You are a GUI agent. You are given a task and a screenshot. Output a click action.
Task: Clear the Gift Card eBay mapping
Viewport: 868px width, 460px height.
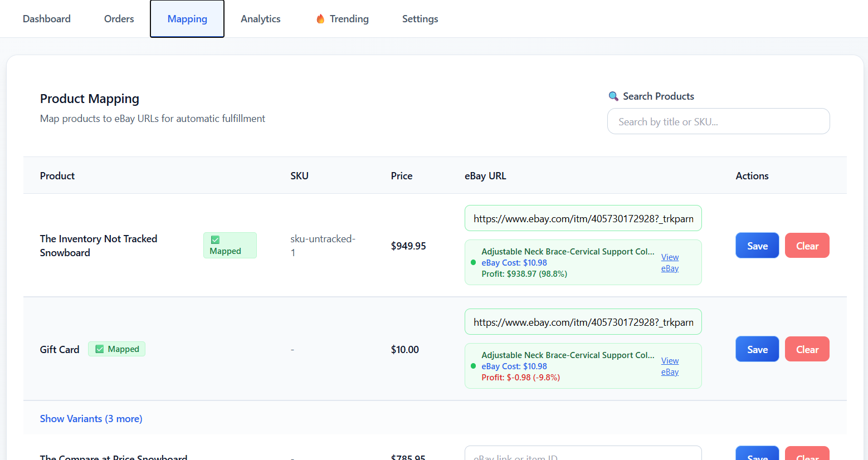click(807, 349)
